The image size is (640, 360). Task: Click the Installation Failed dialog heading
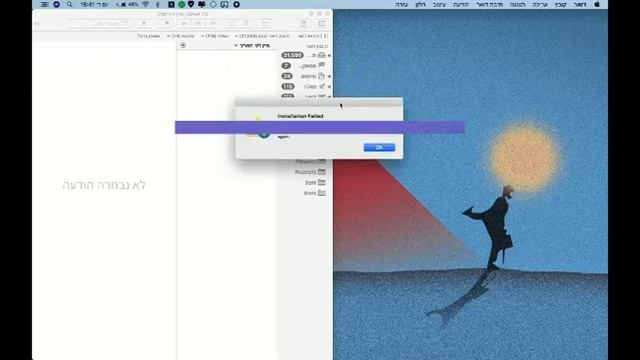300,116
